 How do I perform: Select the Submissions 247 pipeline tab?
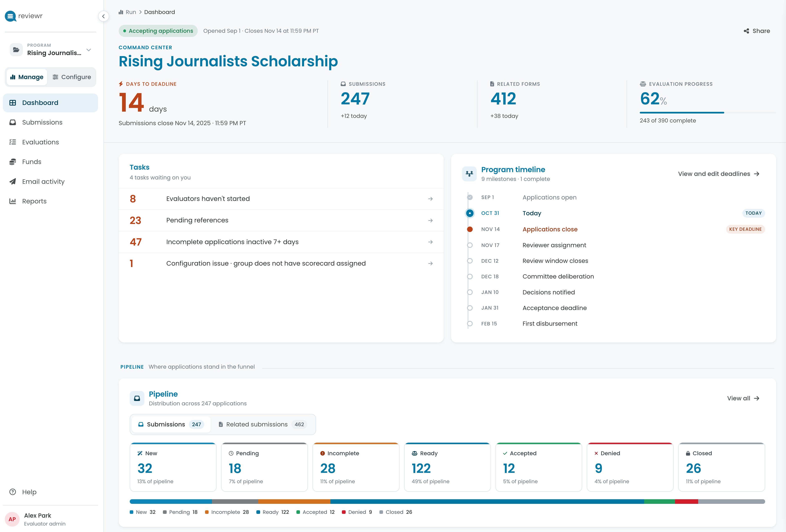[x=171, y=424]
